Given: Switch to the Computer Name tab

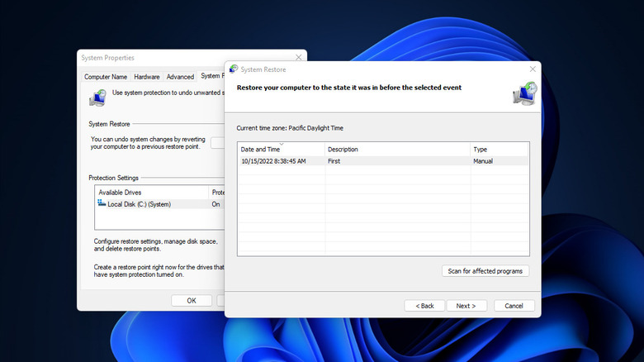Looking at the screenshot, I should point(107,77).
